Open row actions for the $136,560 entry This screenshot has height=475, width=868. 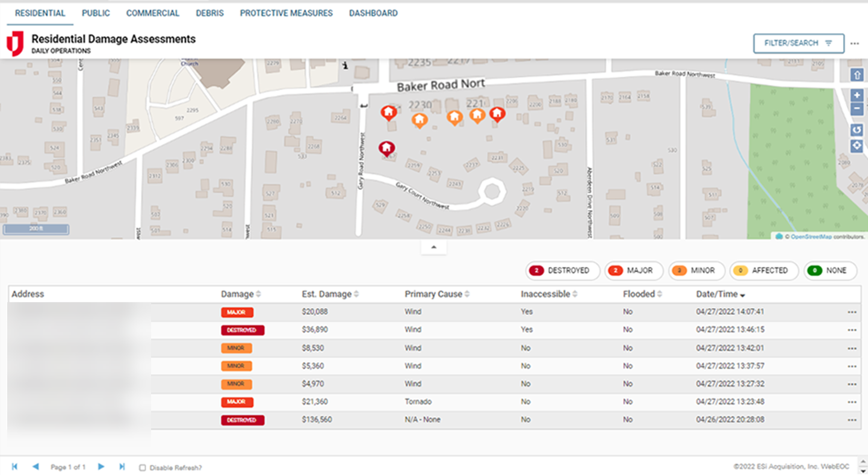pos(851,420)
